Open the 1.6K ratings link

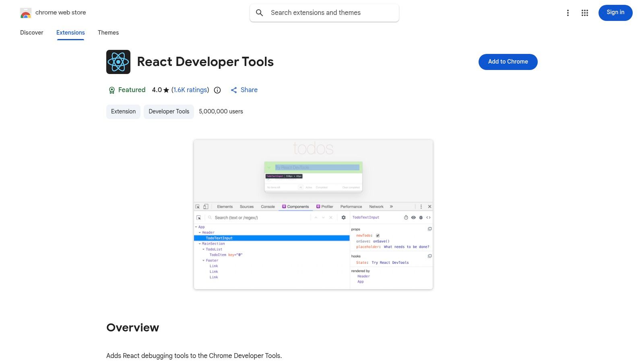coord(190,90)
